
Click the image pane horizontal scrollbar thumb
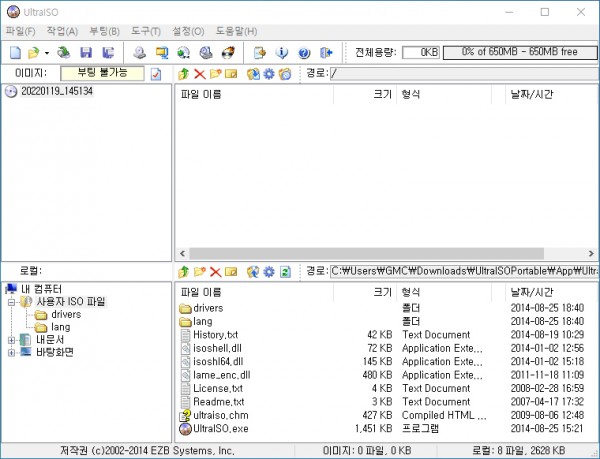[367, 253]
